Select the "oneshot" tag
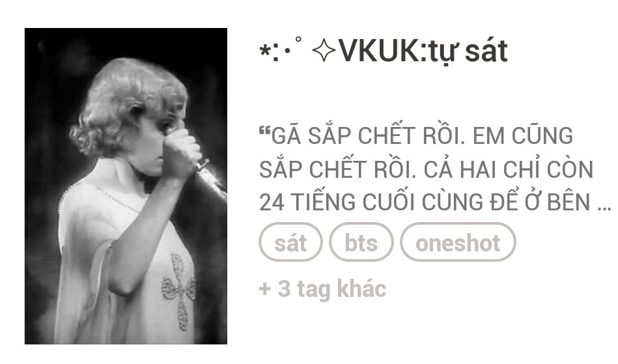 pos(458,242)
